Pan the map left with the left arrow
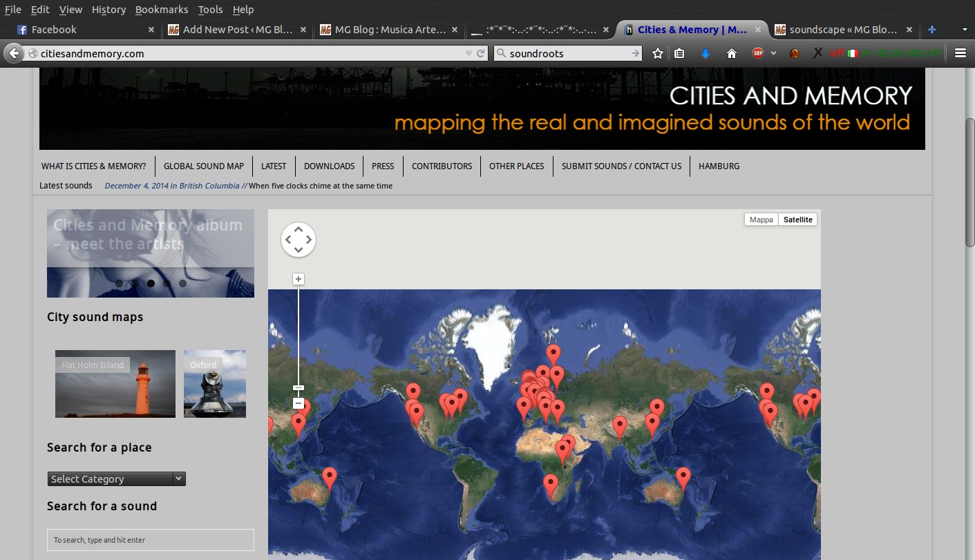975x560 pixels. click(x=288, y=240)
